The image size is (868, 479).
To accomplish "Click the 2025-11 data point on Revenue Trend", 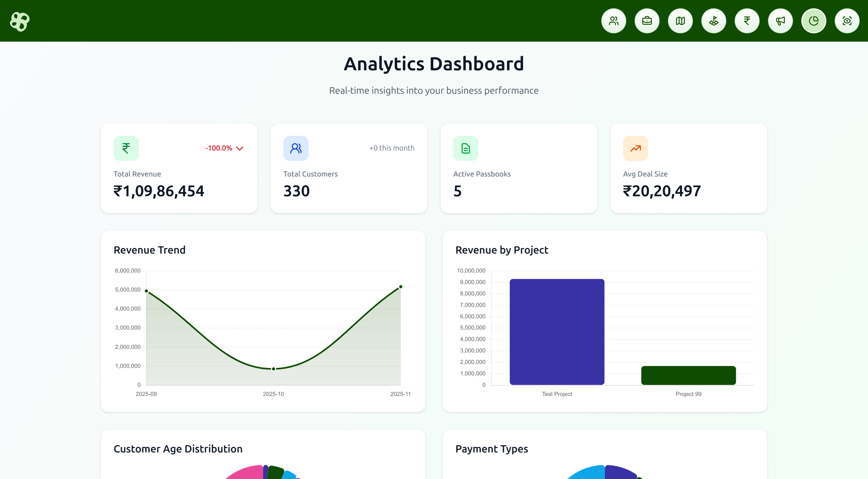I will (400, 286).
